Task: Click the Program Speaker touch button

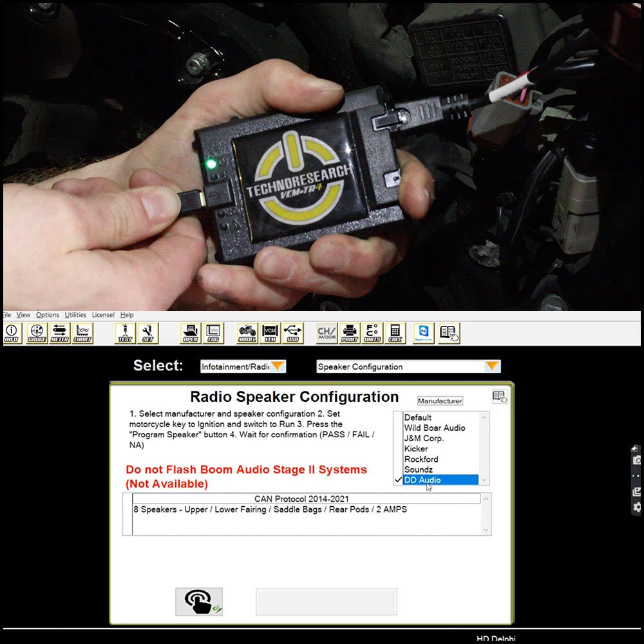Action: coord(199,601)
